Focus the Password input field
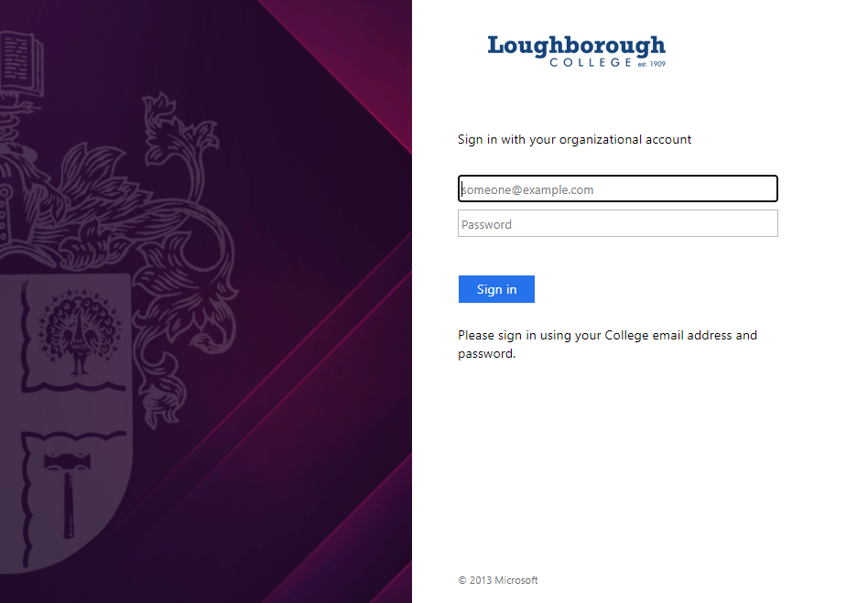Screen dimensions: 868x603 618,223
